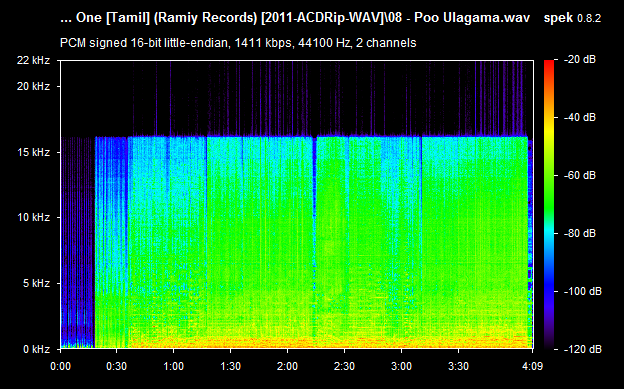Click the -120 dB scale label
Image resolution: width=624 pixels, height=389 pixels.
[x=582, y=349]
